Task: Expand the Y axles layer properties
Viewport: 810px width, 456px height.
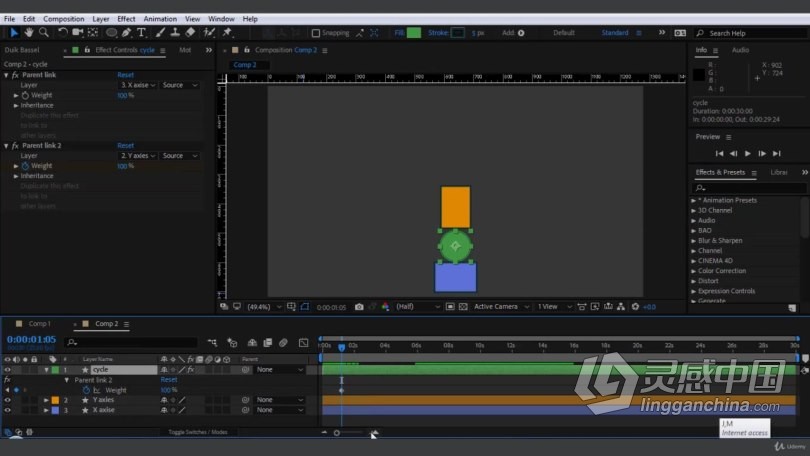Action: [46, 400]
